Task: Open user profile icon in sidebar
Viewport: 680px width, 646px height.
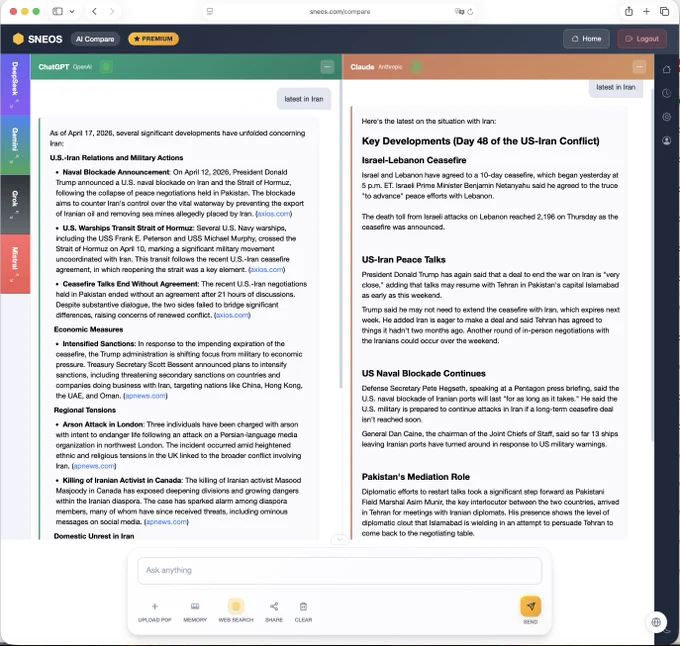Action: (667, 140)
